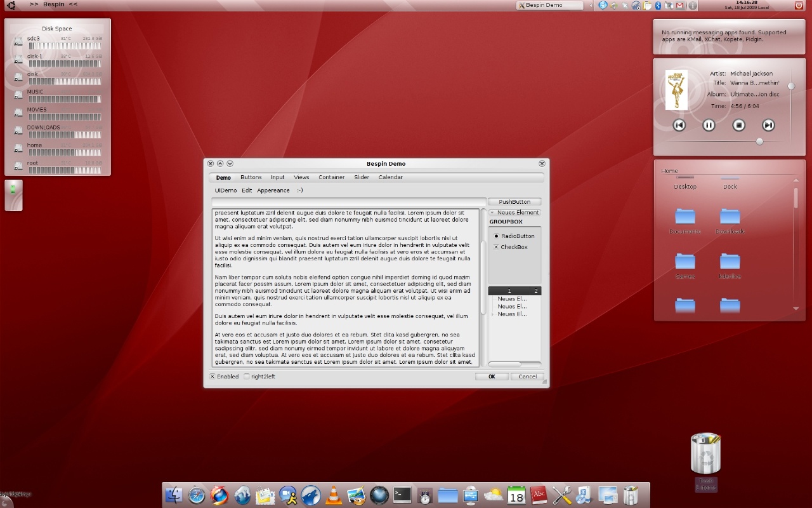This screenshot has width=812, height=508.
Task: Open the Neues Element combo box
Action: click(x=514, y=212)
